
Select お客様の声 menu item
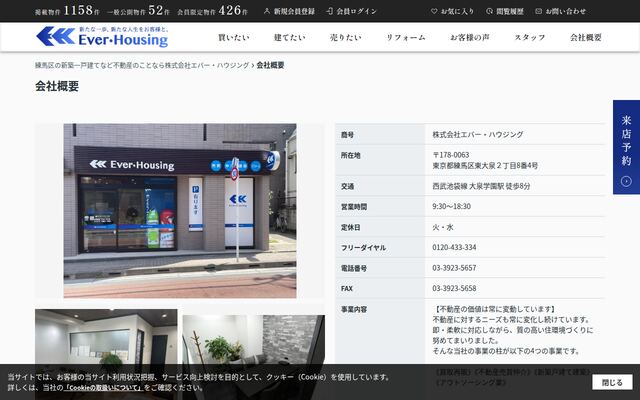(470, 38)
